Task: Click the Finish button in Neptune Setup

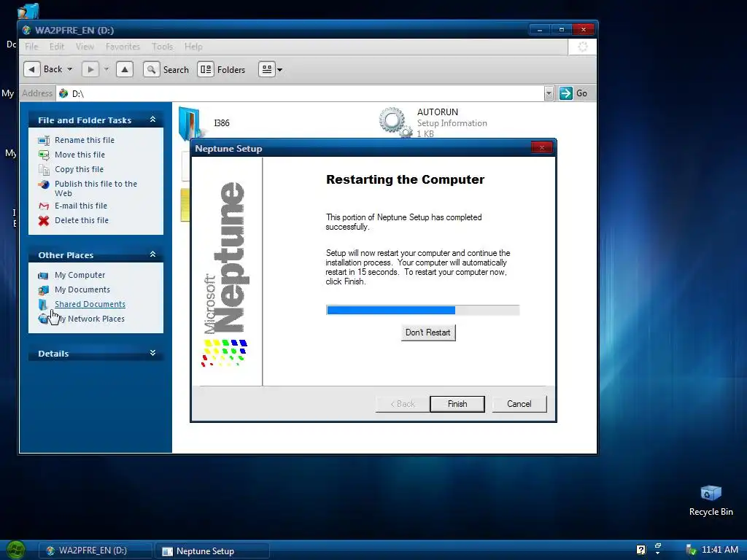Action: click(457, 404)
